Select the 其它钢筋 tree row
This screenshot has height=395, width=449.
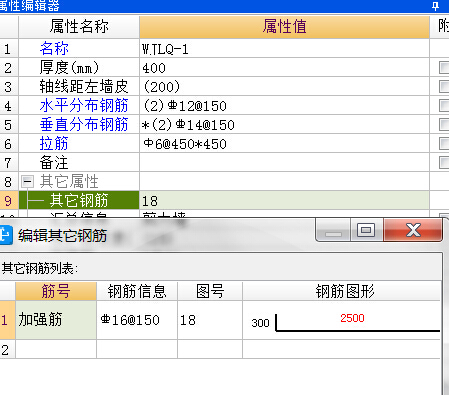click(79, 201)
